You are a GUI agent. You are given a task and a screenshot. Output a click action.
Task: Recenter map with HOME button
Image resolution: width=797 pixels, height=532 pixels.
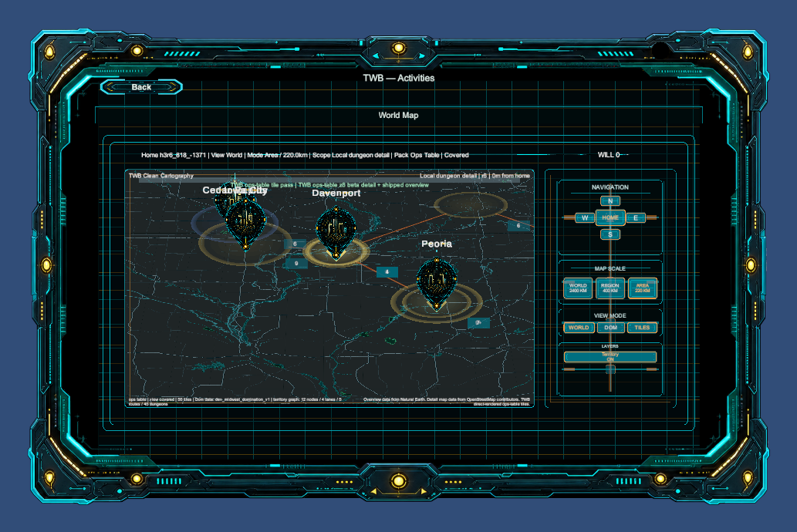pyautogui.click(x=610, y=218)
